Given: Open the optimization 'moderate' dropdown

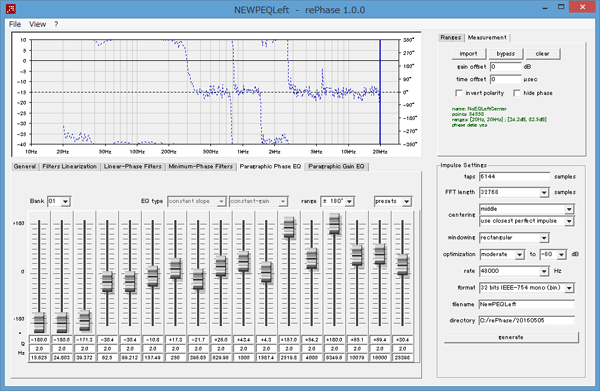Looking at the screenshot, I should pyautogui.click(x=519, y=254).
